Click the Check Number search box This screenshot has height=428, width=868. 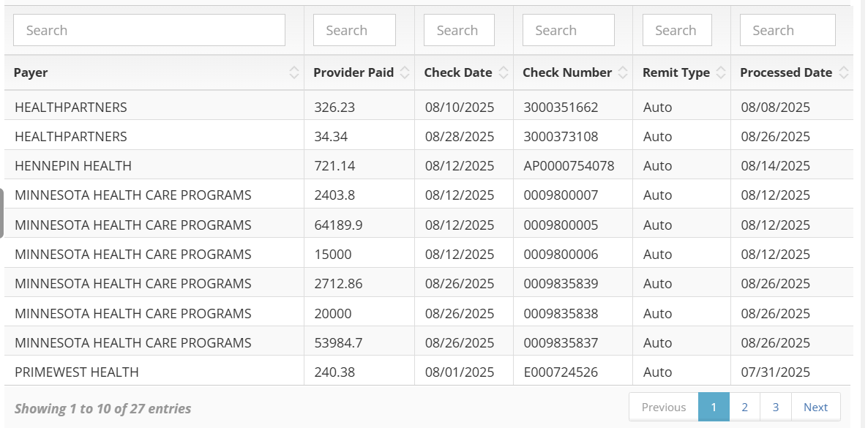click(569, 30)
